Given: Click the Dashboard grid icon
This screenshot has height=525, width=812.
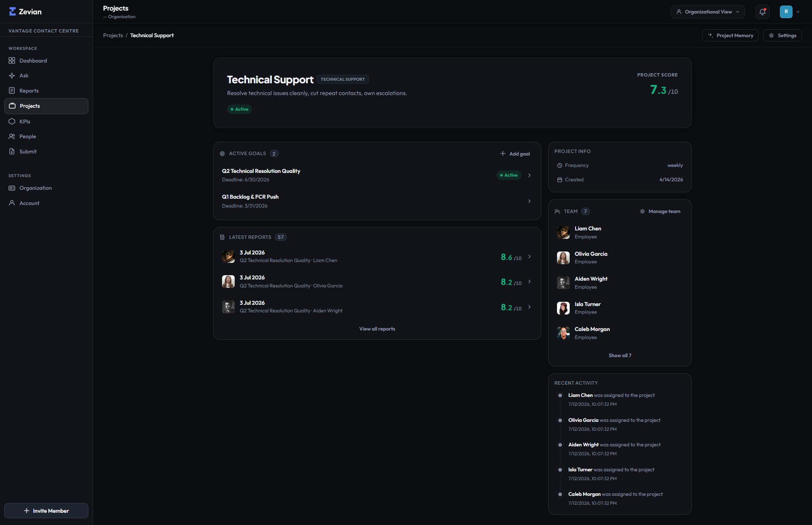Looking at the screenshot, I should point(12,60).
